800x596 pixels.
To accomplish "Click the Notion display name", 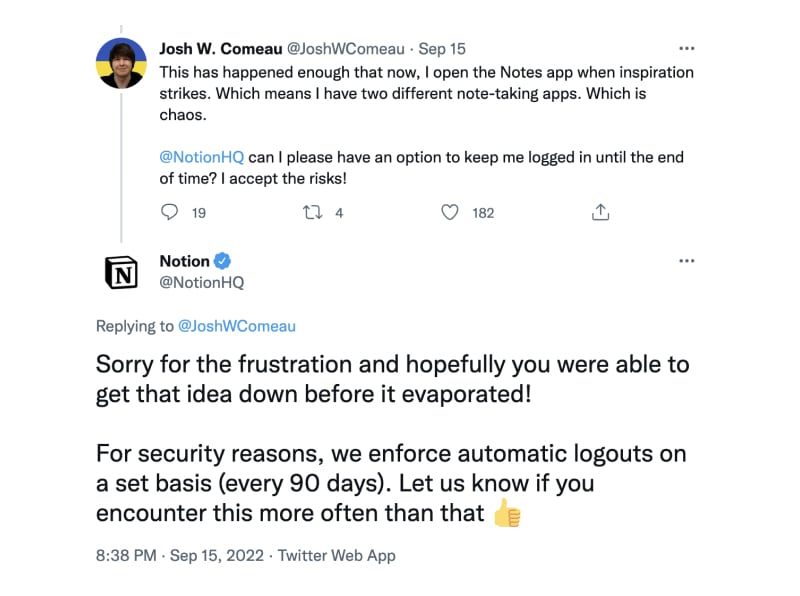I will click(185, 261).
